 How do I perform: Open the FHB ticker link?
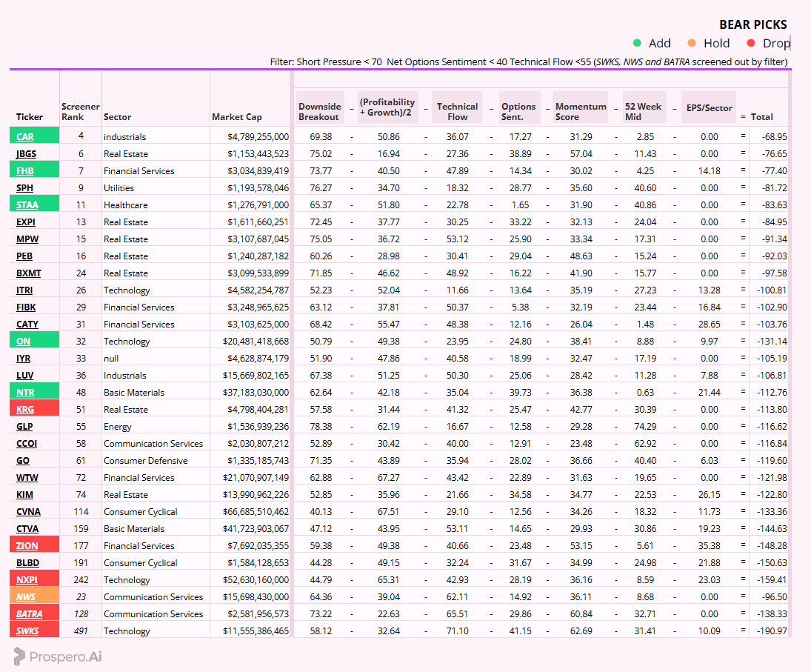(25, 170)
